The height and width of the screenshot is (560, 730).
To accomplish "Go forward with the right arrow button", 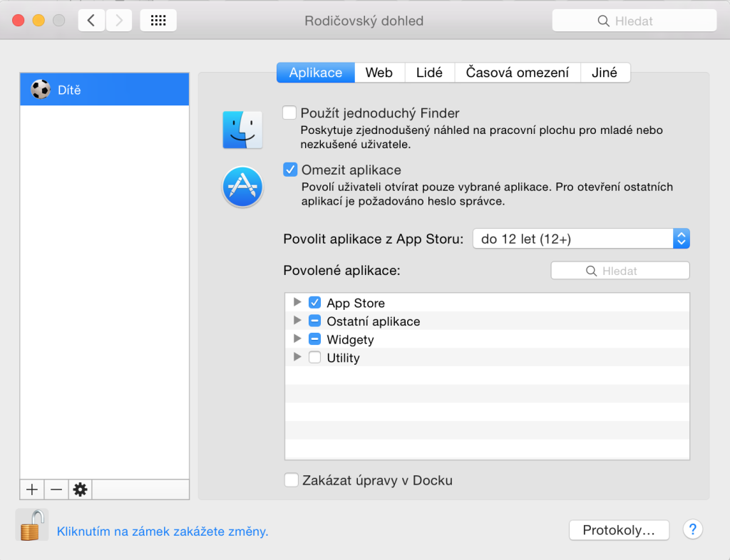I will 119,21.
